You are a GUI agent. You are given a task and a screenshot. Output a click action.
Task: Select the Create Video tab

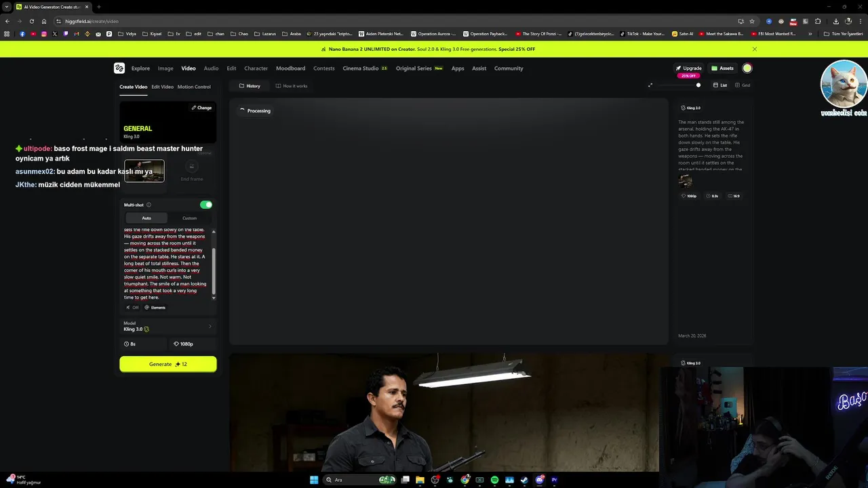click(x=133, y=87)
